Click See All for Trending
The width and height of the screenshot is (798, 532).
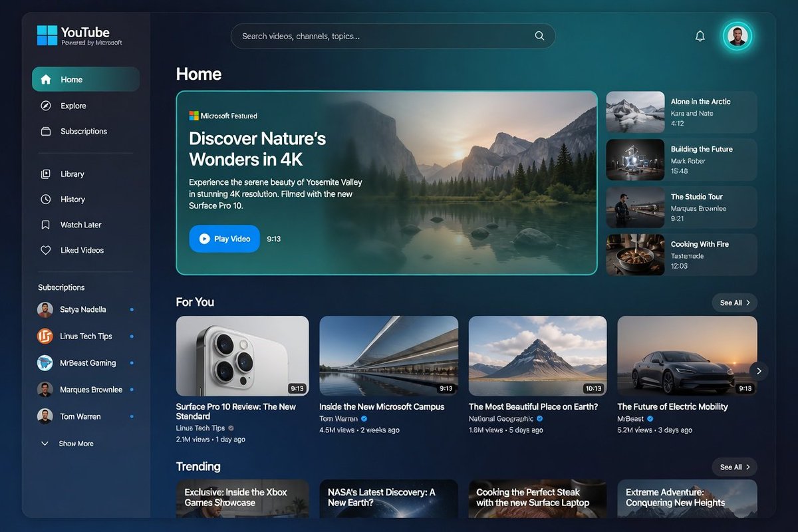point(734,467)
